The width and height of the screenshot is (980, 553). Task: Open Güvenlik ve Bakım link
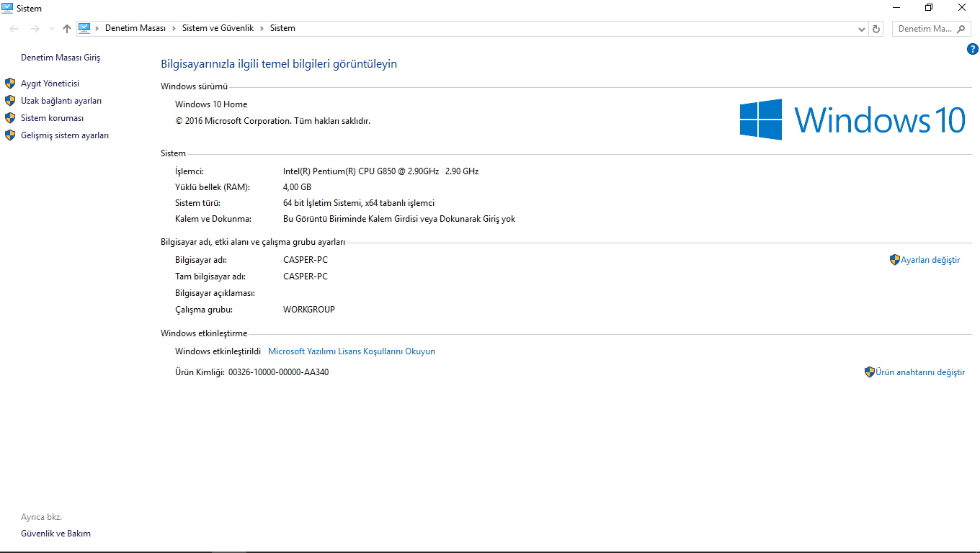pyautogui.click(x=55, y=534)
